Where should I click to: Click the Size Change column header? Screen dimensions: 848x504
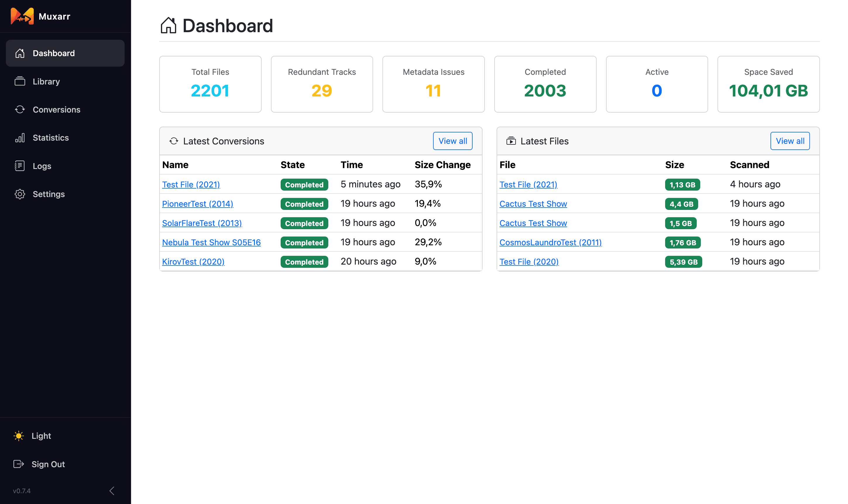442,165
